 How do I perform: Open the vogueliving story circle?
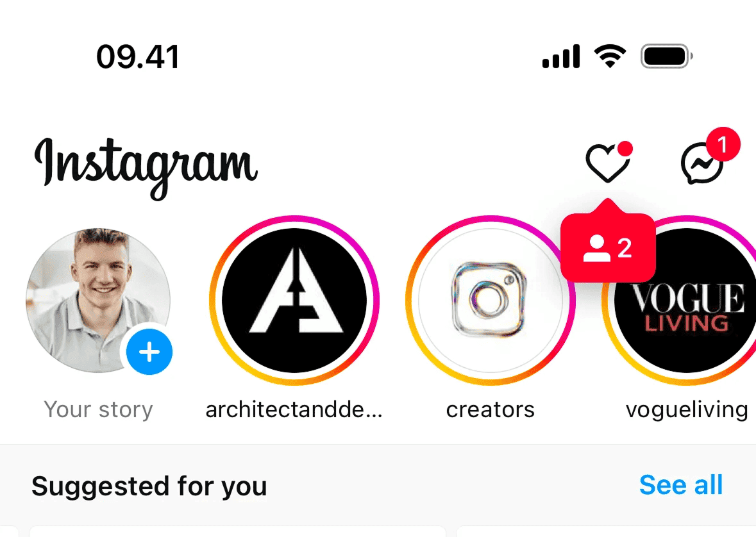pos(685,300)
